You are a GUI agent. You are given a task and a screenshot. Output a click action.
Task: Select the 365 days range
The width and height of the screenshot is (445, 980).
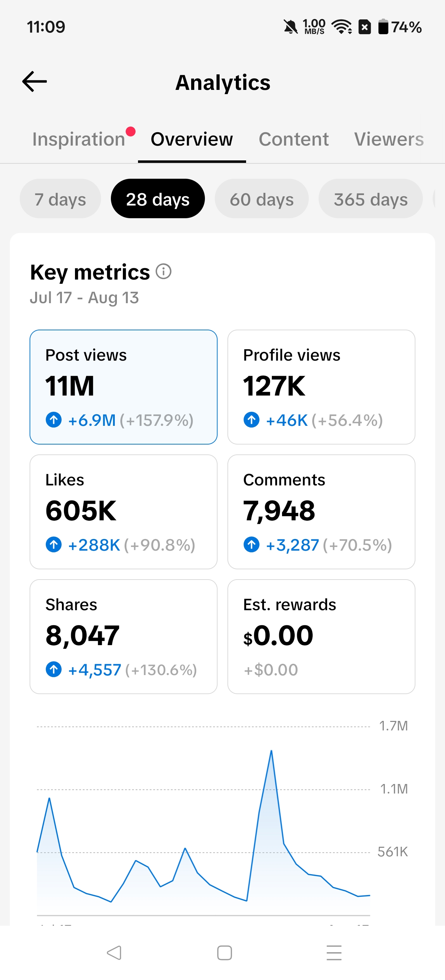tap(370, 198)
